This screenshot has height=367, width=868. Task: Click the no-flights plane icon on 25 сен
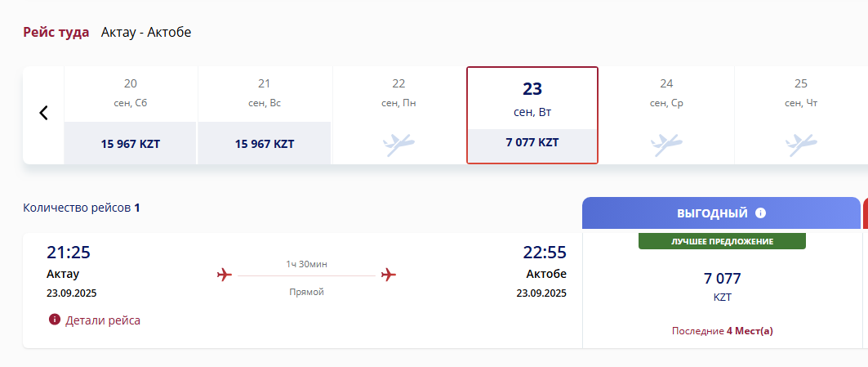801,144
